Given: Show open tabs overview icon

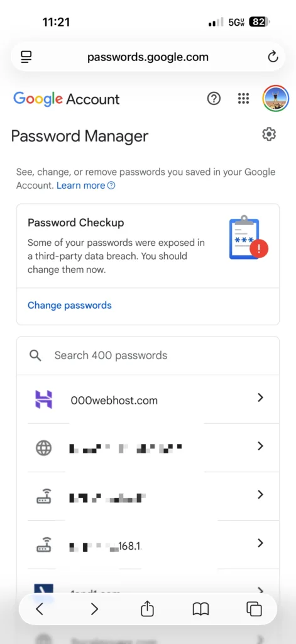Looking at the screenshot, I should (254, 609).
